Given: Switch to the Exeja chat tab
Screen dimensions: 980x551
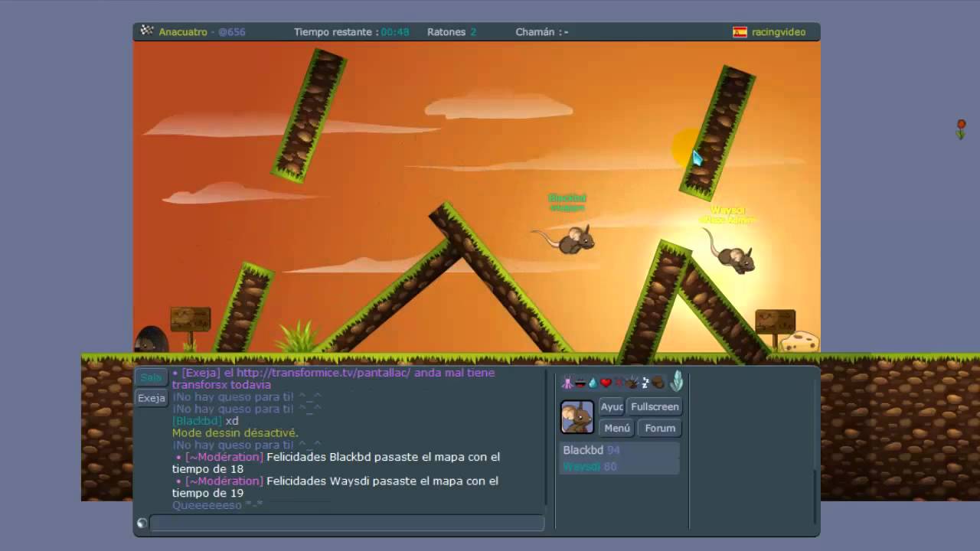Looking at the screenshot, I should coord(151,398).
